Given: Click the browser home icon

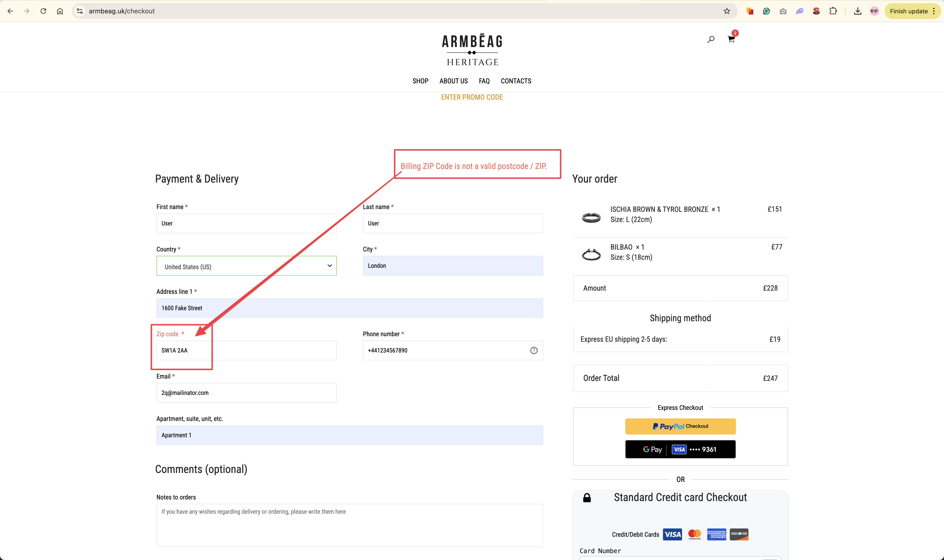Looking at the screenshot, I should pyautogui.click(x=60, y=11).
